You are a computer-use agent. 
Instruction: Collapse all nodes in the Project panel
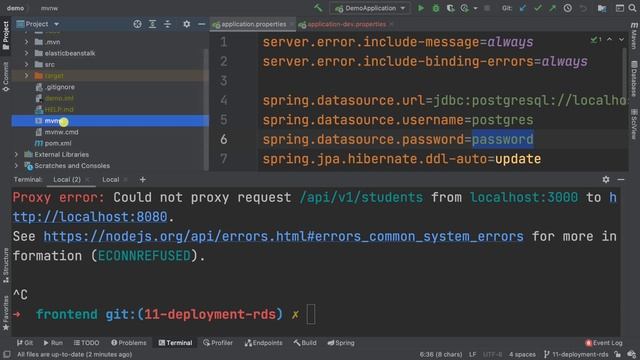coord(168,24)
